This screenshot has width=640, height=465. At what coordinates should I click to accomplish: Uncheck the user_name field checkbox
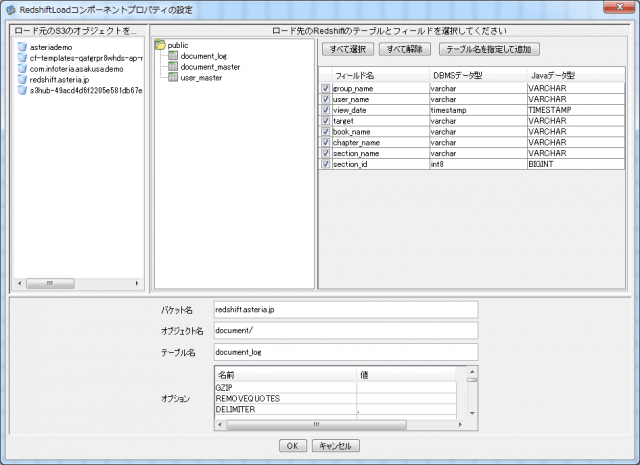coord(325,99)
